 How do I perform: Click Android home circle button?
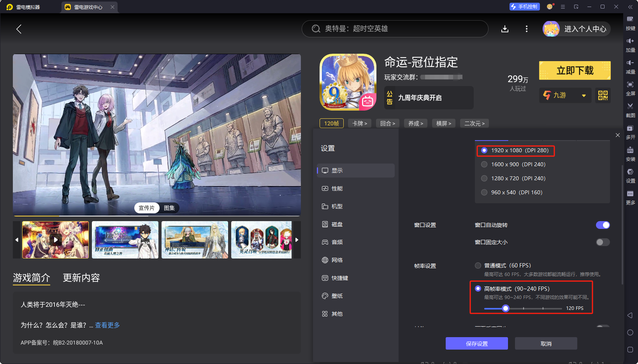click(x=630, y=332)
